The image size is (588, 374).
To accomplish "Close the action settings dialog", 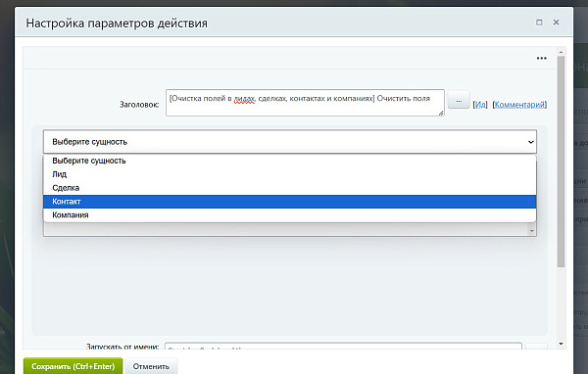I will click(556, 23).
